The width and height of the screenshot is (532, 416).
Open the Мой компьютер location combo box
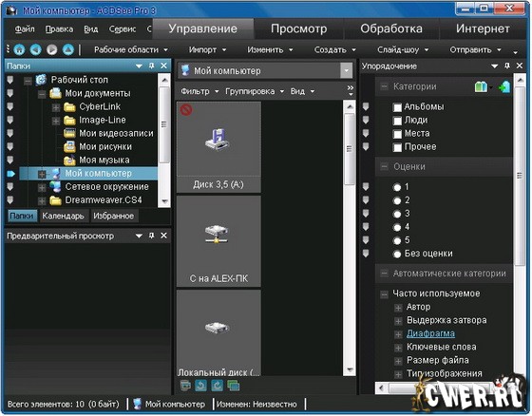265,71
